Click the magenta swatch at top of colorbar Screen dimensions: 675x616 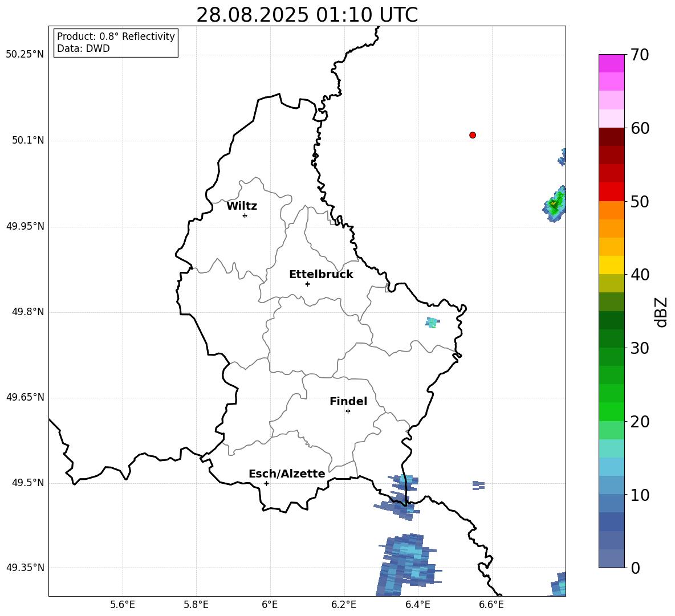point(611,63)
